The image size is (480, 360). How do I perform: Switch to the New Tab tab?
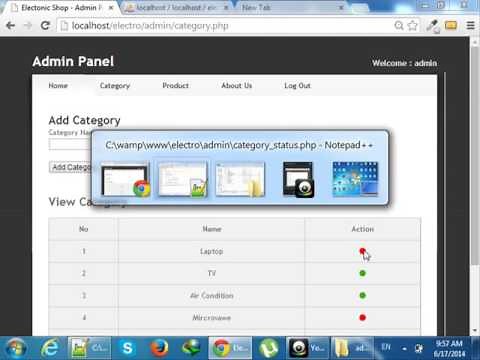[256, 7]
